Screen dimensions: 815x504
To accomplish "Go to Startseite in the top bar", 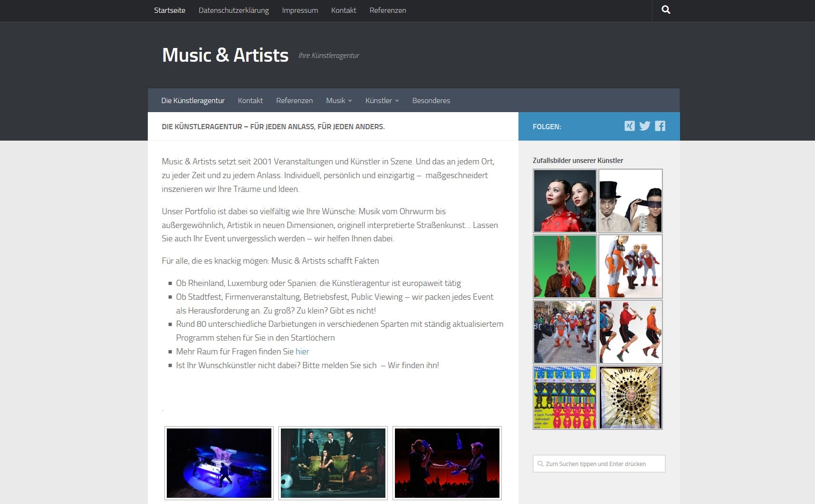I will point(170,10).
